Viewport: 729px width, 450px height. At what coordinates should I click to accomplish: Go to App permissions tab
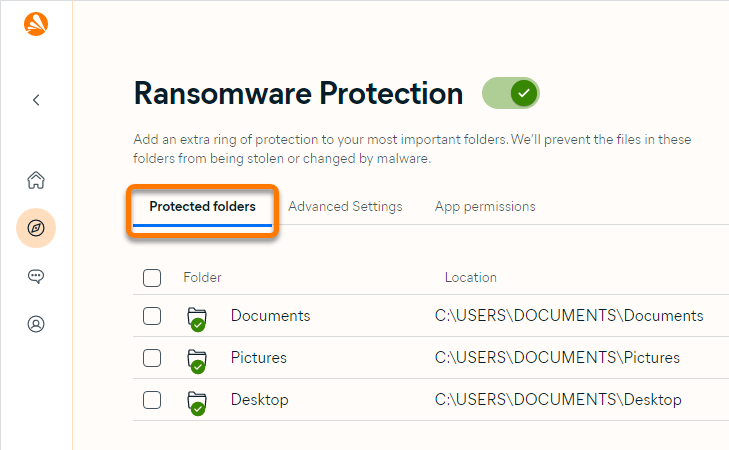coord(485,207)
